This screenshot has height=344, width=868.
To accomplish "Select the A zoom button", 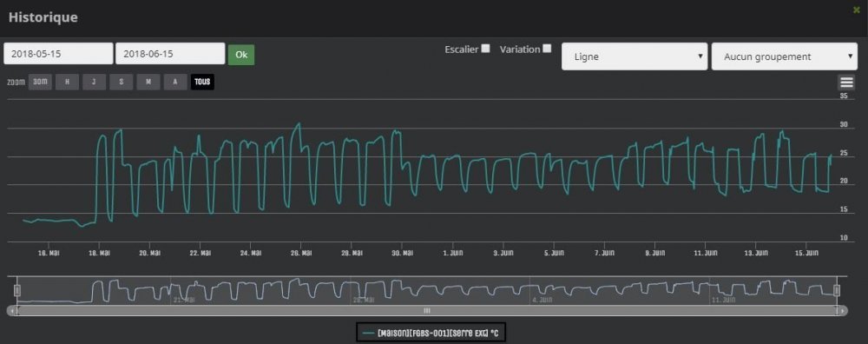I will click(175, 82).
